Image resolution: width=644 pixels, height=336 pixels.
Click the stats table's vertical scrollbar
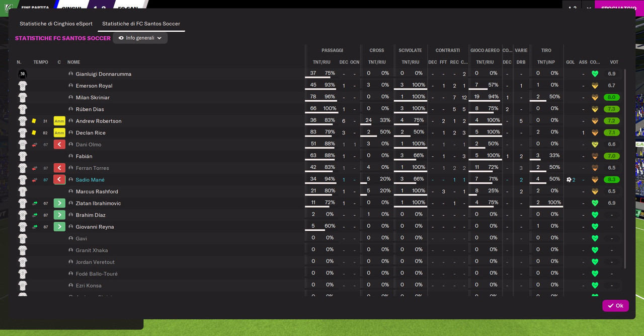click(x=625, y=169)
